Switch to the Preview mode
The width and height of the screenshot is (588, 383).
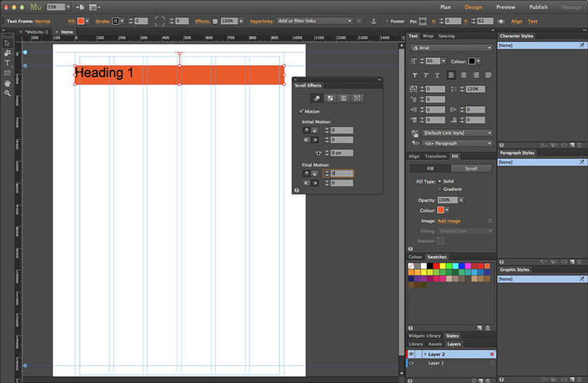[506, 7]
